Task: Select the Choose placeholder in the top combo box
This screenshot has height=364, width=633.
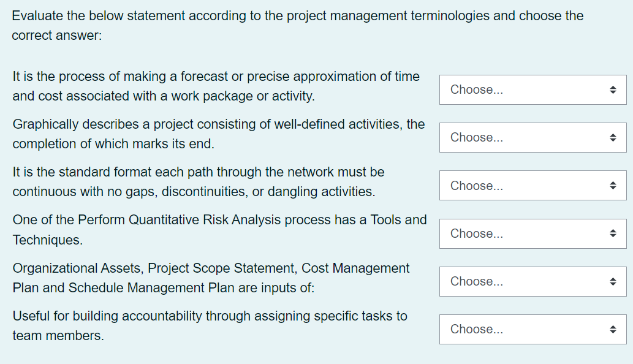Action: pyautogui.click(x=476, y=89)
